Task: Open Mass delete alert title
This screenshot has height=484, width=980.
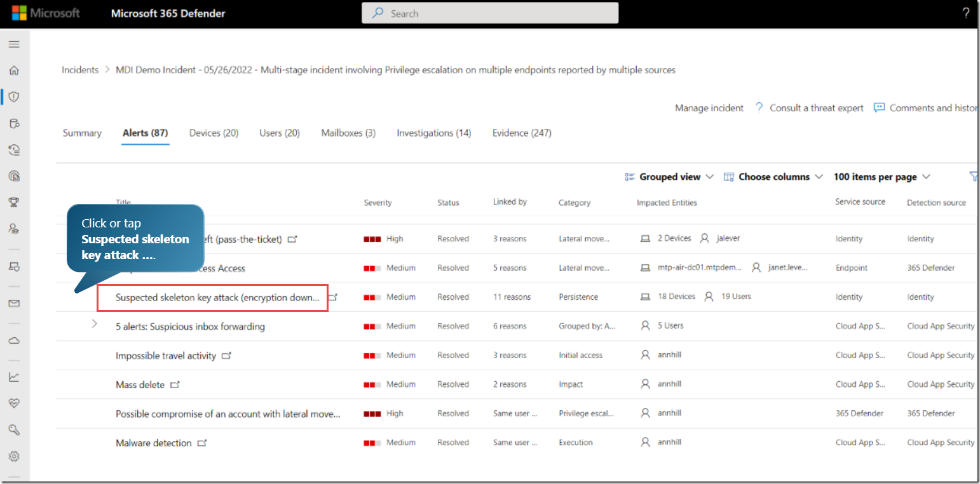Action: coord(140,385)
